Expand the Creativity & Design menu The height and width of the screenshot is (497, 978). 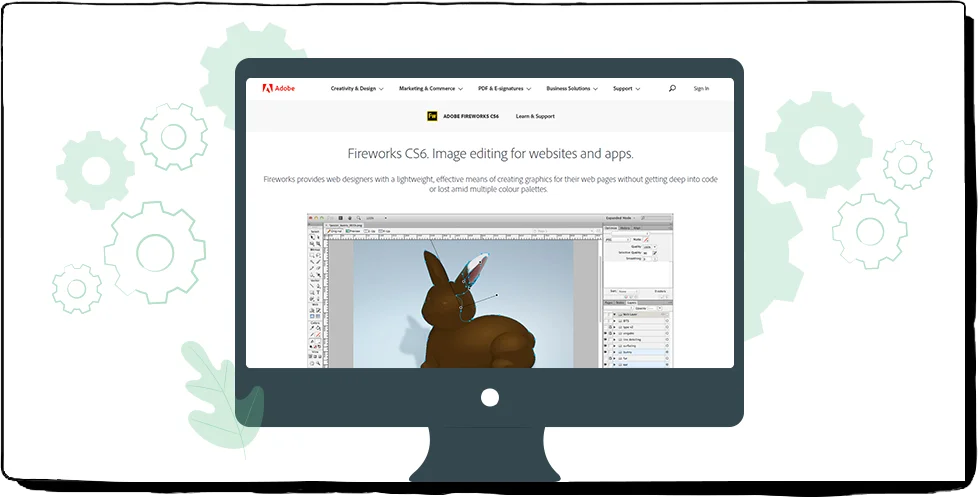[357, 89]
